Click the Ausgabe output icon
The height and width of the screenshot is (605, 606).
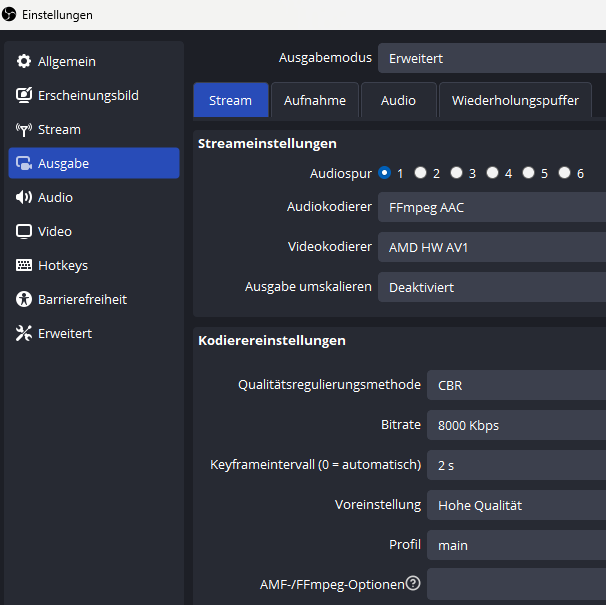pos(24,163)
